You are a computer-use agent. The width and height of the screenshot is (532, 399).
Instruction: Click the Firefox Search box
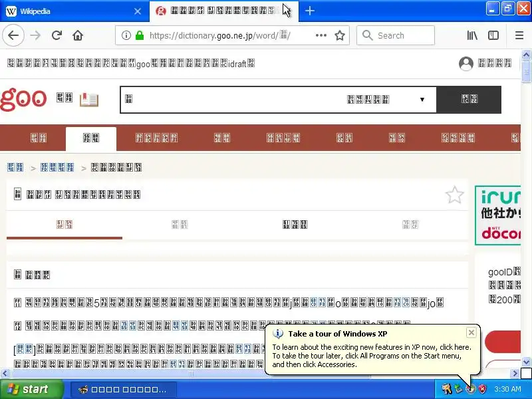tap(396, 35)
